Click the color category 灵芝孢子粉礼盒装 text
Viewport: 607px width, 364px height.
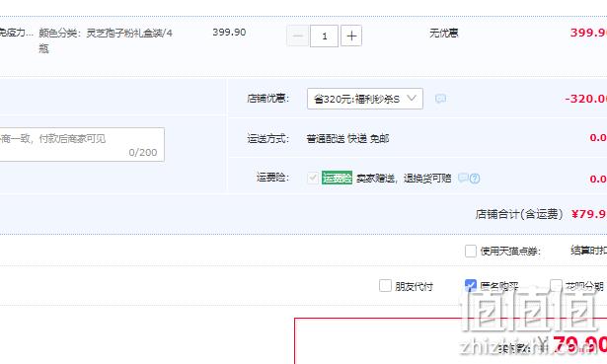pos(106,40)
